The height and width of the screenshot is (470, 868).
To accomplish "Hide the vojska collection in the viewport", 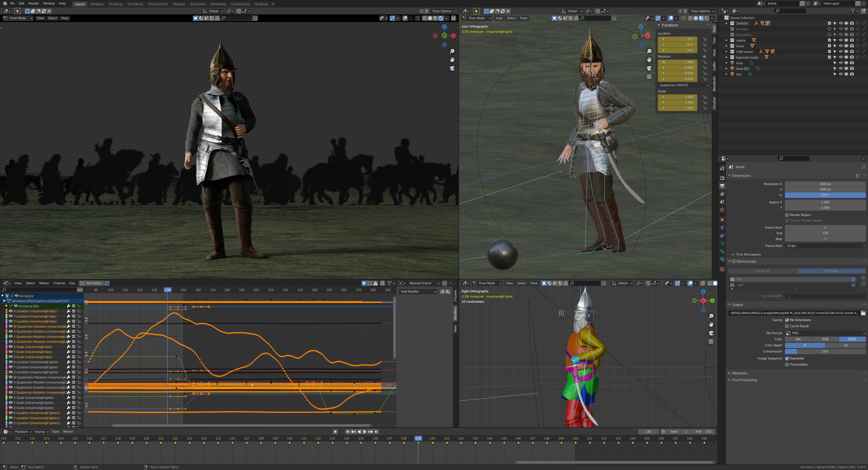I will pos(841,40).
